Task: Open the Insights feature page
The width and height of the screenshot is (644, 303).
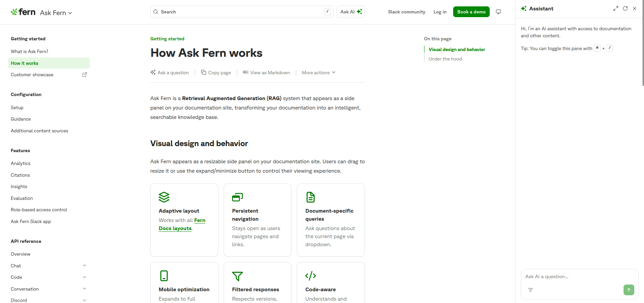Action: (19, 186)
